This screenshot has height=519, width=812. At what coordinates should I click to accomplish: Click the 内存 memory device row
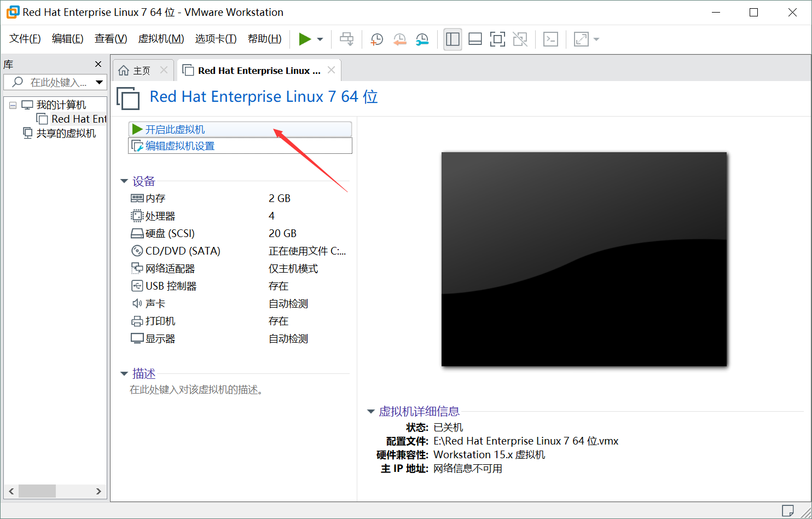pos(240,198)
